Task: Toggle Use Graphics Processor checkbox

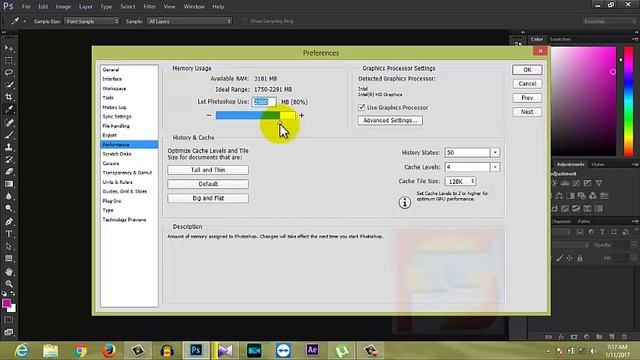Action: tap(361, 107)
